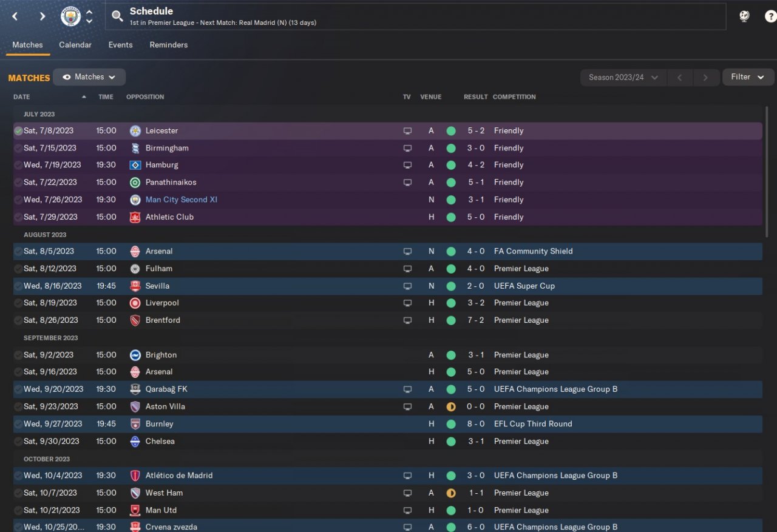Open Man City Second XI link
777x532 pixels.
tap(181, 200)
